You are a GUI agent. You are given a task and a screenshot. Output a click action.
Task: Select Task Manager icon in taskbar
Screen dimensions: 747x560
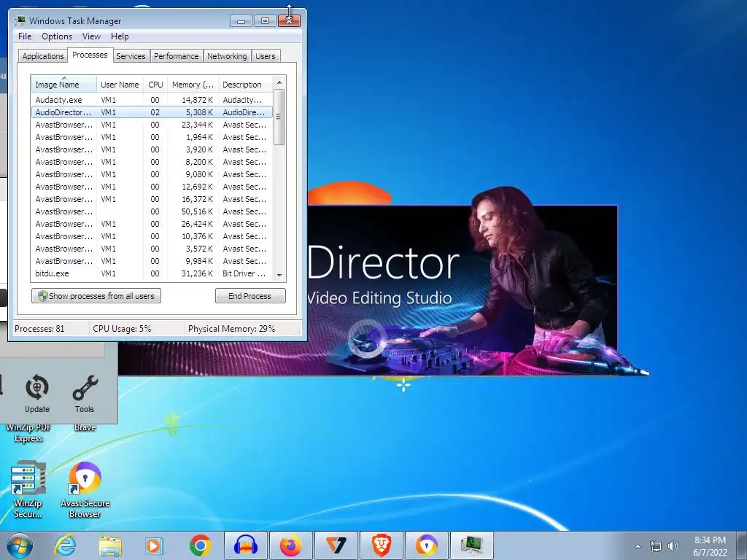(x=472, y=545)
